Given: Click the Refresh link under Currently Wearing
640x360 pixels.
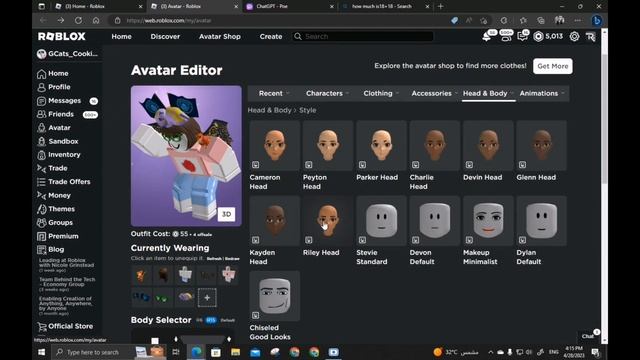Looking at the screenshot, I should click(x=214, y=259).
